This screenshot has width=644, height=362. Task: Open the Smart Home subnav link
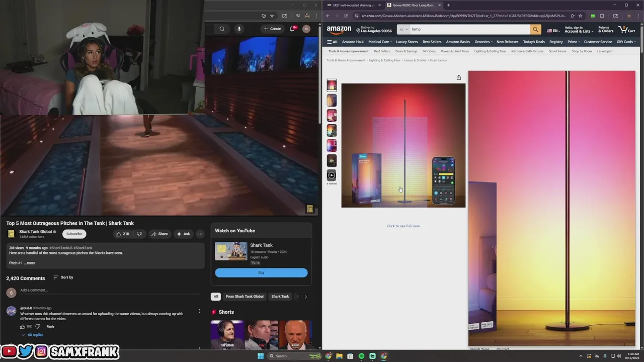pyautogui.click(x=557, y=51)
